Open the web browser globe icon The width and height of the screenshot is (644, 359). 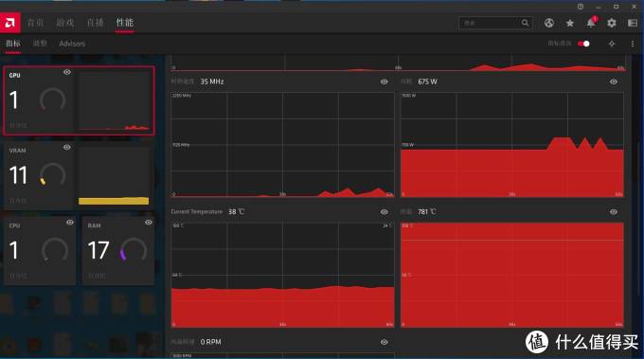click(549, 23)
